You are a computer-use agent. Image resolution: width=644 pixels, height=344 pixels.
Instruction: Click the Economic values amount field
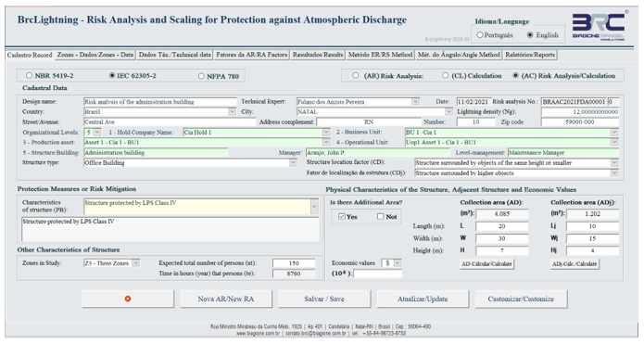pyautogui.click(x=377, y=274)
